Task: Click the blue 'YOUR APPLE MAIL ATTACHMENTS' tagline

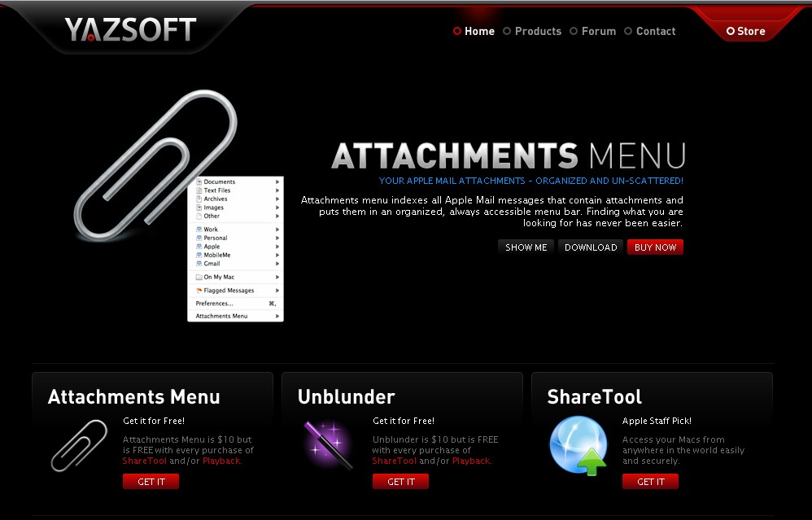Action: point(530,181)
